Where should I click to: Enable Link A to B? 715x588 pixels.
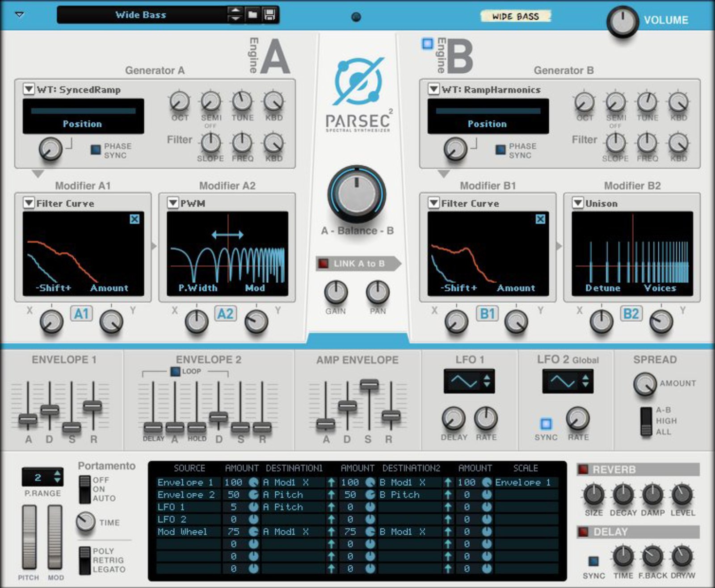pyautogui.click(x=323, y=264)
